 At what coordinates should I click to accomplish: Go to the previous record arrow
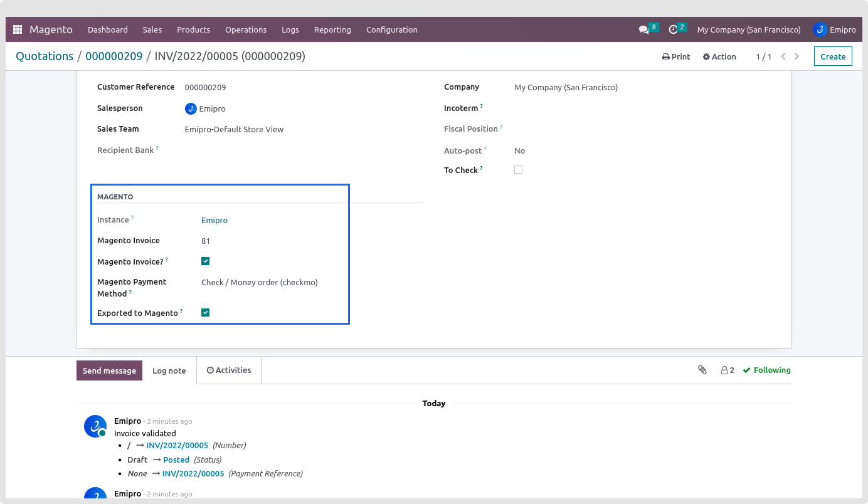click(783, 56)
